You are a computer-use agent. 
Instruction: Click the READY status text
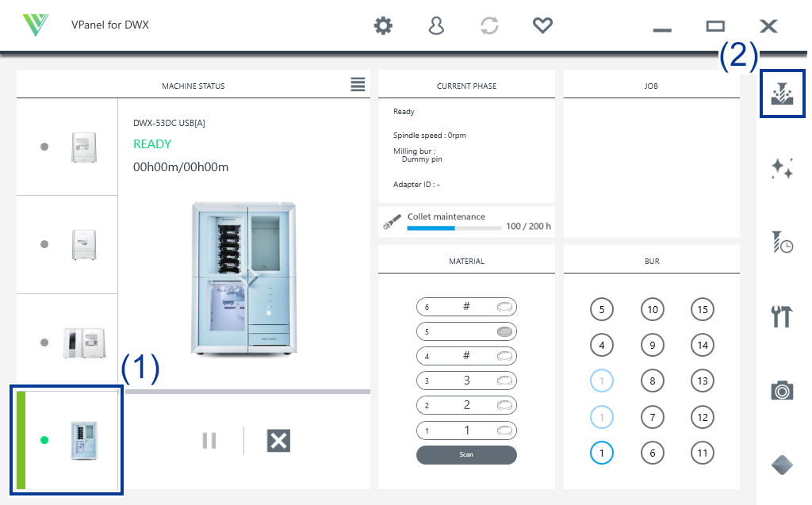[152, 144]
